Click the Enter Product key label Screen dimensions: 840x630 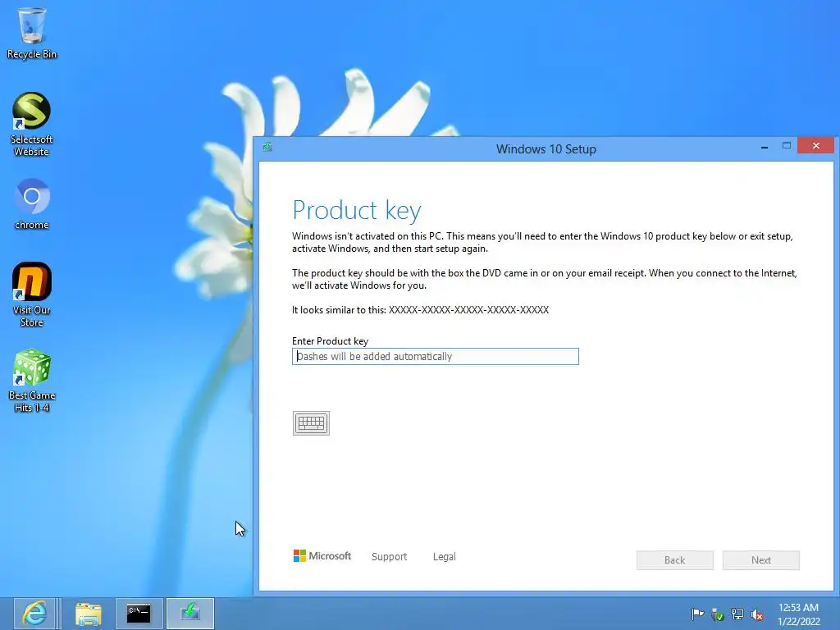[330, 341]
